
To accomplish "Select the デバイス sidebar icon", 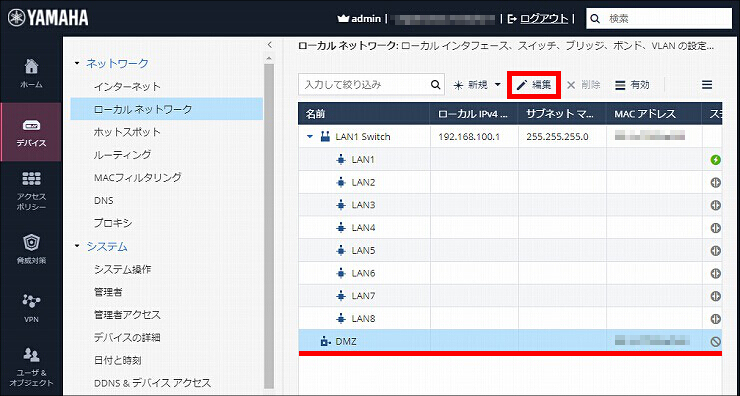I will pos(31,132).
